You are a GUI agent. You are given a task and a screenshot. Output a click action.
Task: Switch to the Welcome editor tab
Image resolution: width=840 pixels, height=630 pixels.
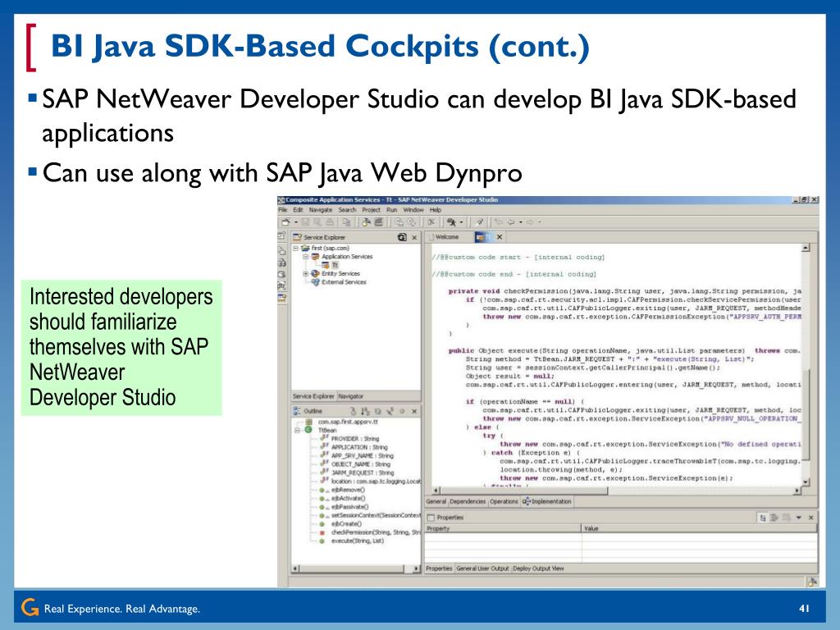coord(447,237)
